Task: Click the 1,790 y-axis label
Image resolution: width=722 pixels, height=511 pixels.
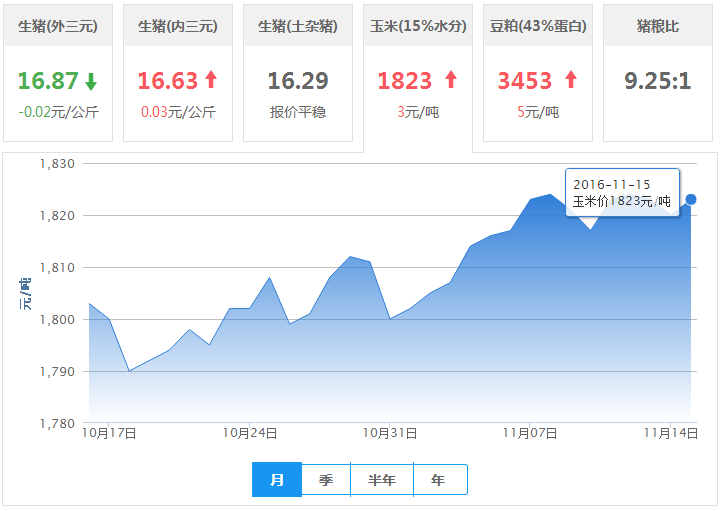Action: click(x=58, y=372)
